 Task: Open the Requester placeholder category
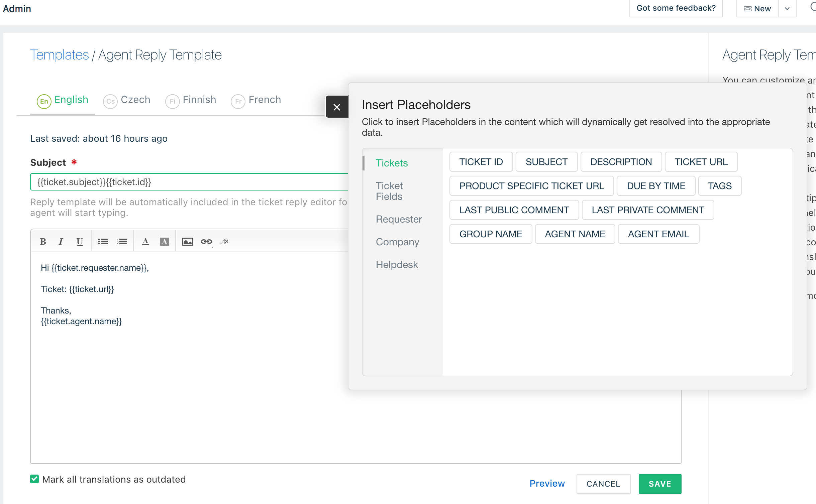coord(399,219)
